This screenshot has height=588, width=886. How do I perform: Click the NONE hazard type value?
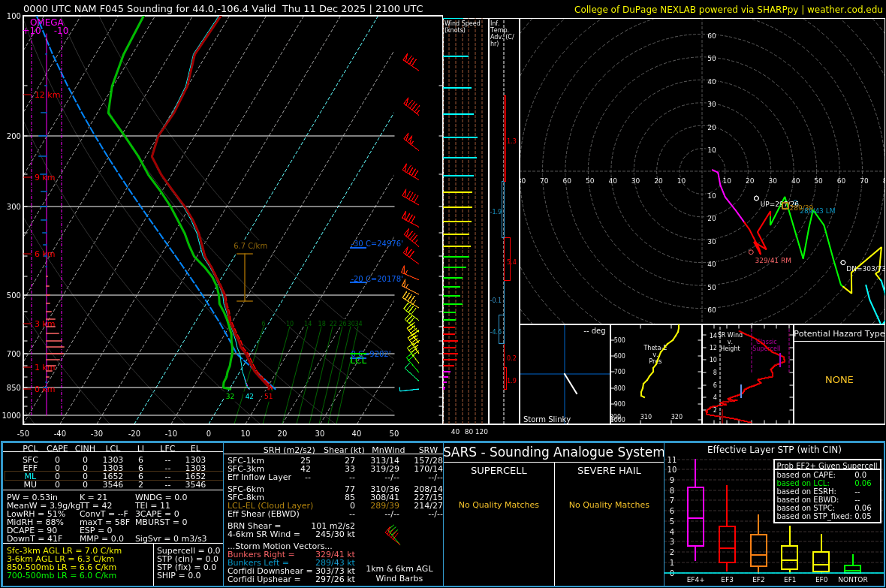(839, 380)
